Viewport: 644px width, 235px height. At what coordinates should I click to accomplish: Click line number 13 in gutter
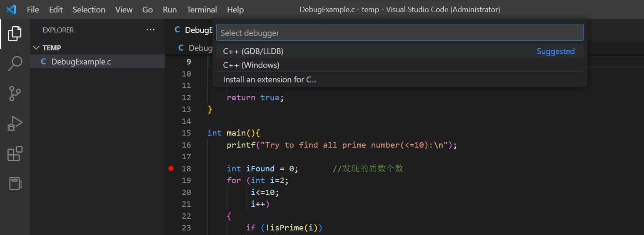pos(186,109)
